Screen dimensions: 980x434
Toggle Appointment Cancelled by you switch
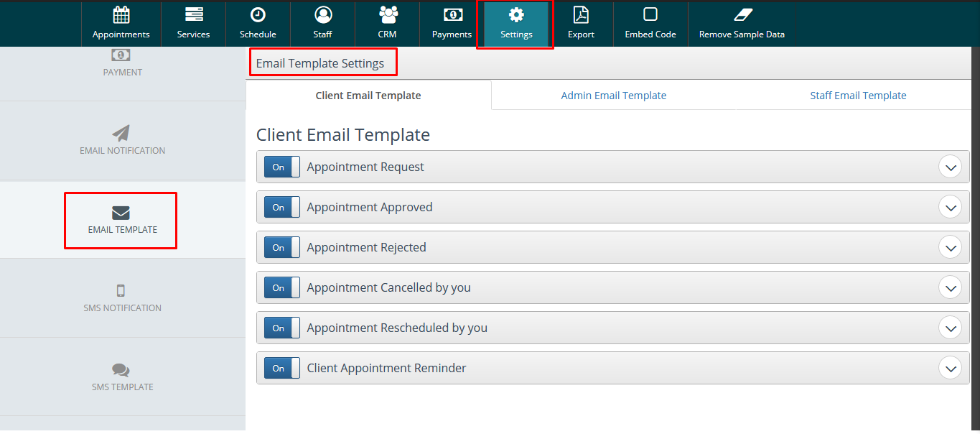(x=282, y=287)
